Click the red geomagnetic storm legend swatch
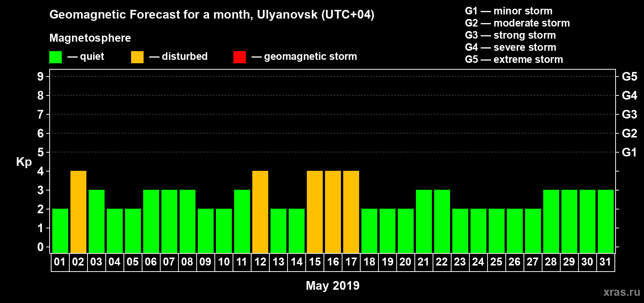Viewport: 644px width, 303px height. pyautogui.click(x=239, y=57)
